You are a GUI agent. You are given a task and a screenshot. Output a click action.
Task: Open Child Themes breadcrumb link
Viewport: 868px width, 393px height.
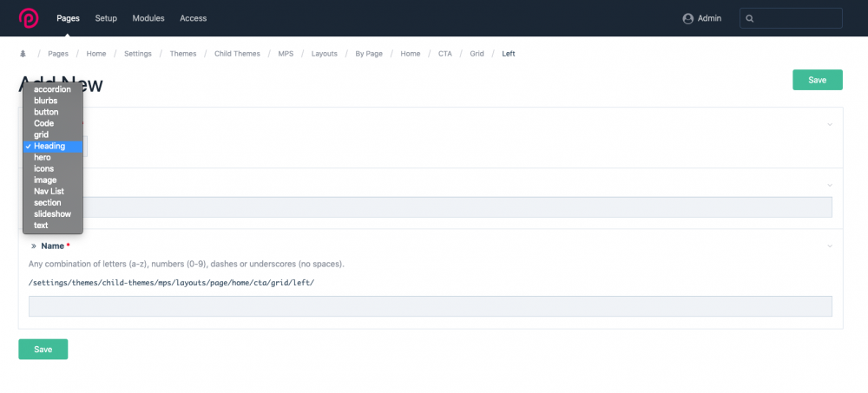(238, 54)
